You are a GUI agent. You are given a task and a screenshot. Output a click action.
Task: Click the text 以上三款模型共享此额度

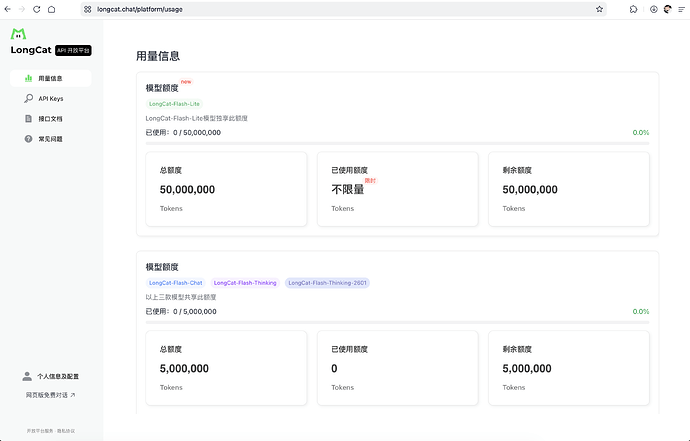pyautogui.click(x=181, y=297)
